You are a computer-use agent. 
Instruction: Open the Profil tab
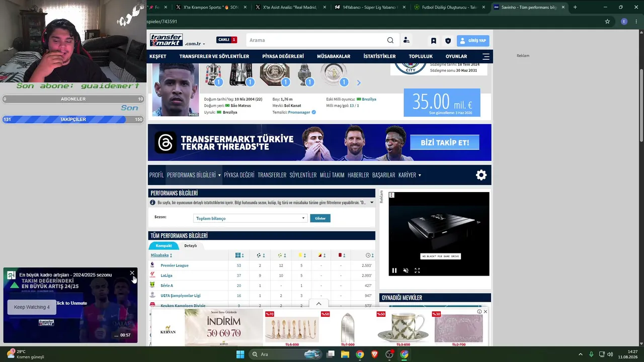(156, 175)
